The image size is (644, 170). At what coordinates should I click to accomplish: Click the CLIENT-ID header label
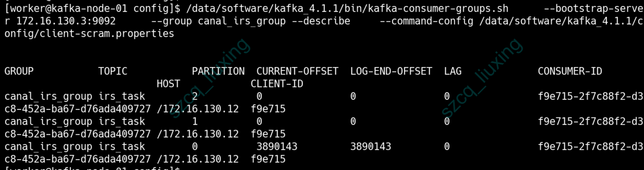277,84
